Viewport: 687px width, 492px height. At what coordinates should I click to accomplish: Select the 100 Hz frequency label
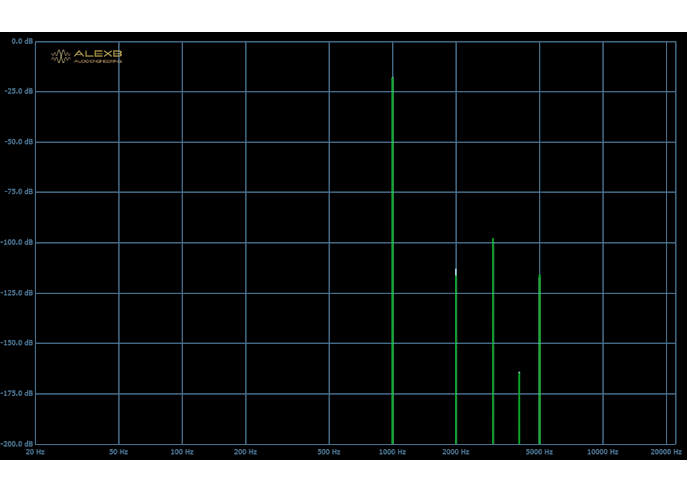pos(182,452)
